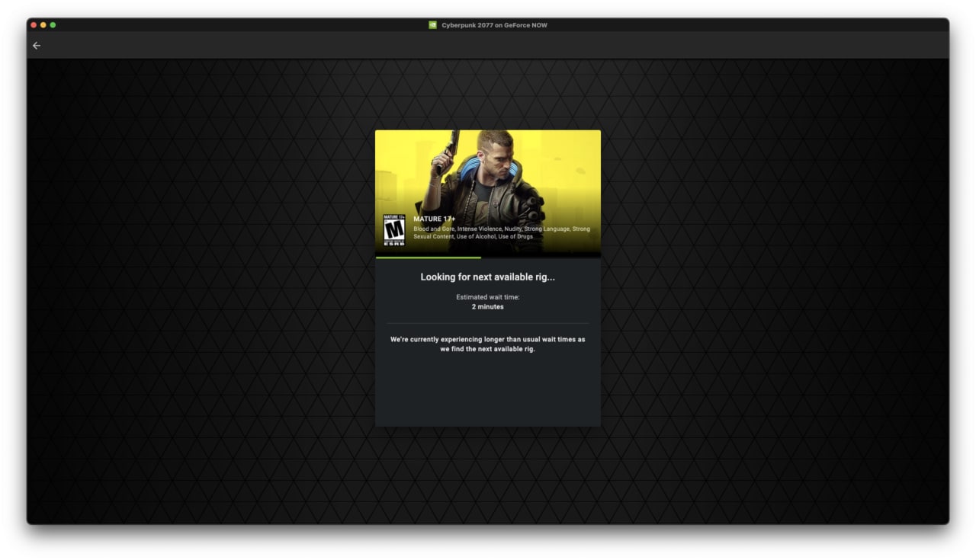Click the 'Cyberpunk 2077 on GeForce NOW' window title
976x560 pixels.
coord(494,25)
